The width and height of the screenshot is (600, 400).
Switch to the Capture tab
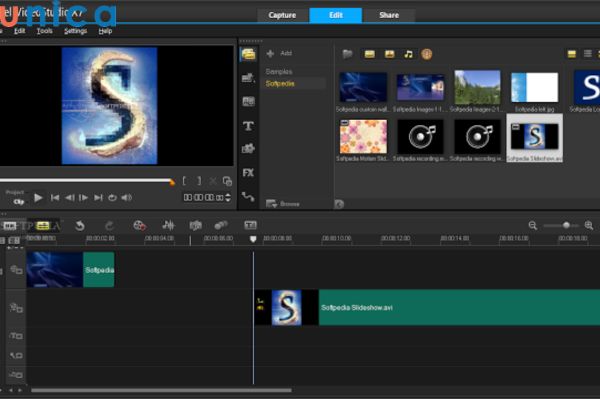(282, 15)
